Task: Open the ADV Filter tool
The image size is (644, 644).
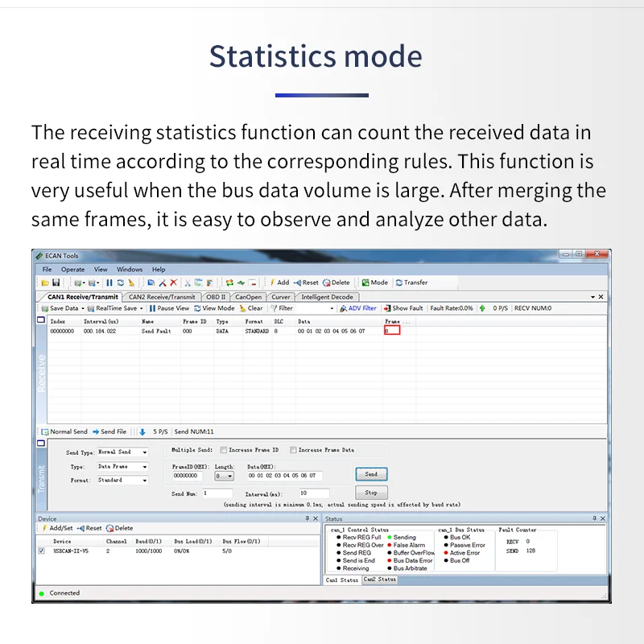Action: (343, 308)
